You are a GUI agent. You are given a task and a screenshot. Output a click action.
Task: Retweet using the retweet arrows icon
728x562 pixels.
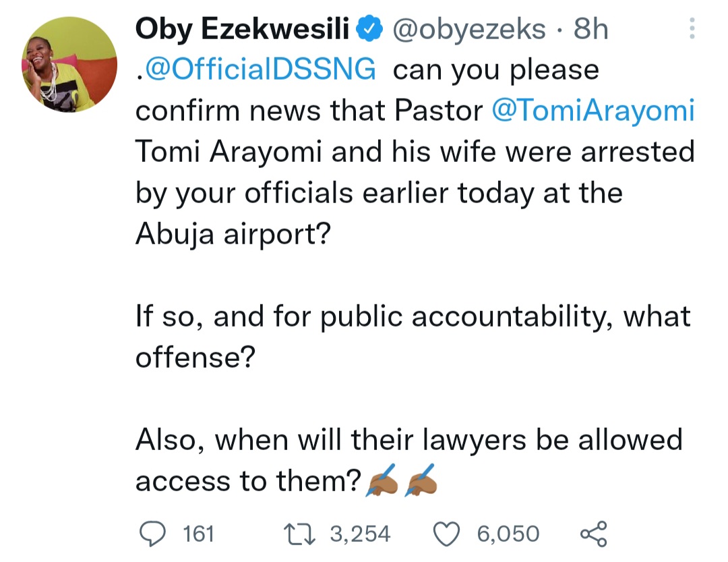coord(299,534)
